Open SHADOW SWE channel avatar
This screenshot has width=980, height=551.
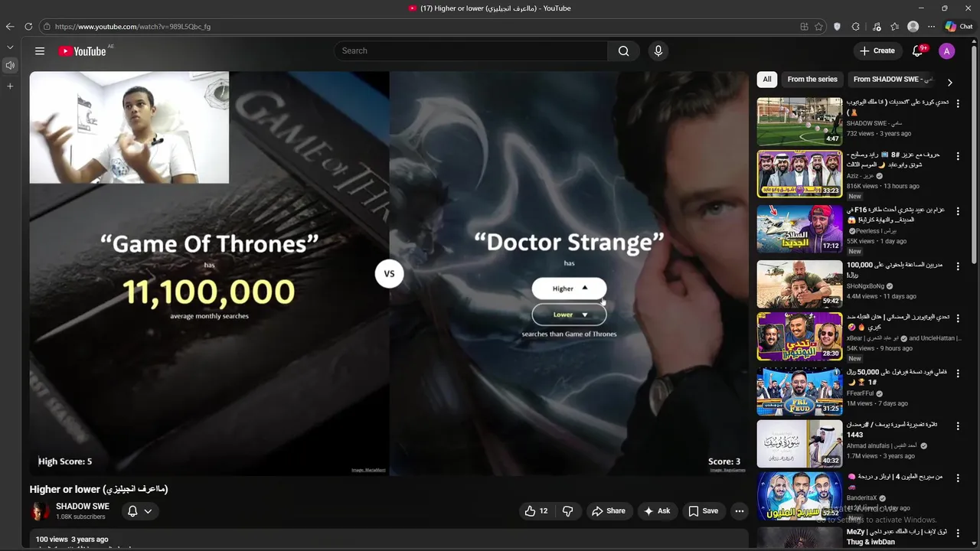point(39,511)
